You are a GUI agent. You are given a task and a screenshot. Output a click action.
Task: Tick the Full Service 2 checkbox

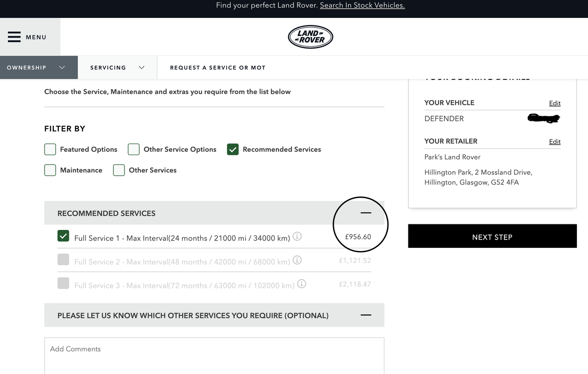click(63, 260)
